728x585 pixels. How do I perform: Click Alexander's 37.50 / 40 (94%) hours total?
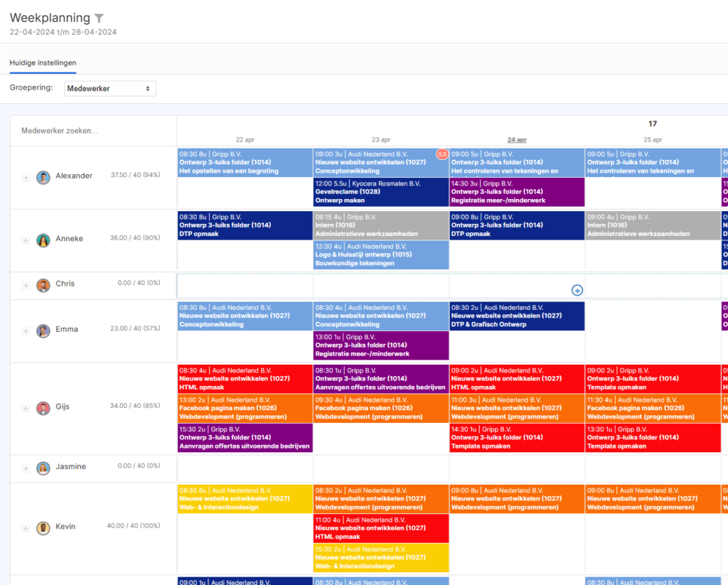pyautogui.click(x=135, y=175)
